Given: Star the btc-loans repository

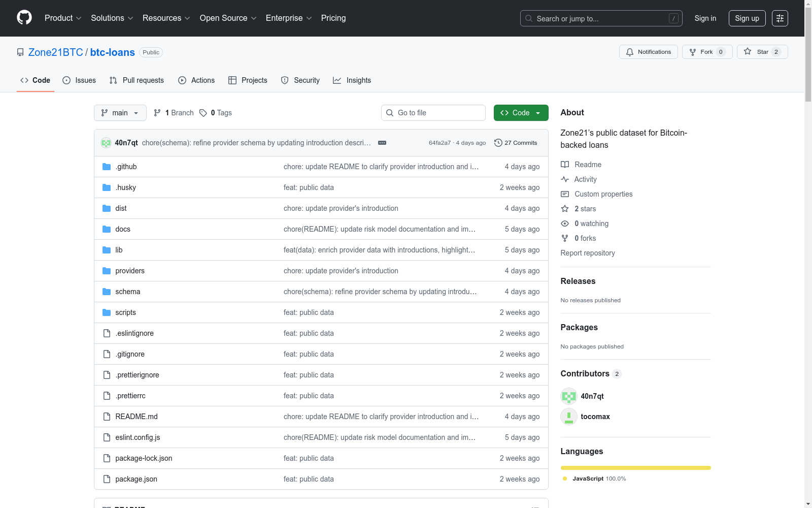Looking at the screenshot, I should (762, 52).
